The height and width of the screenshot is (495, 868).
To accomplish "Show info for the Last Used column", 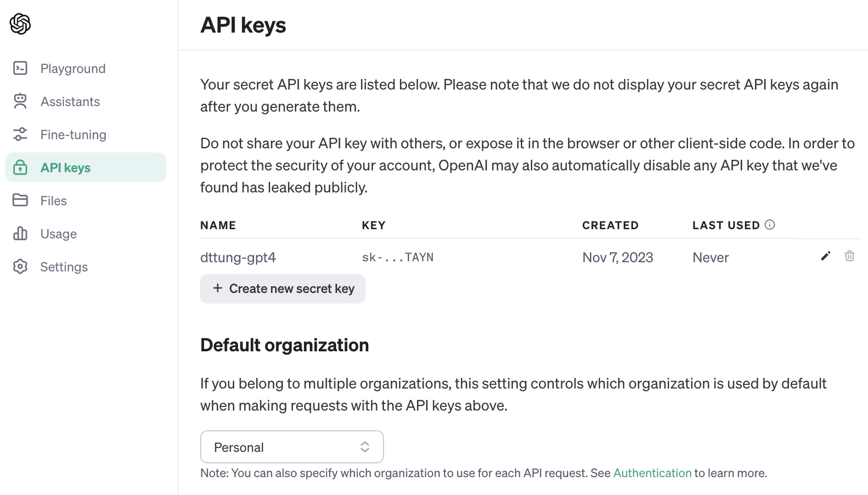I will click(770, 225).
